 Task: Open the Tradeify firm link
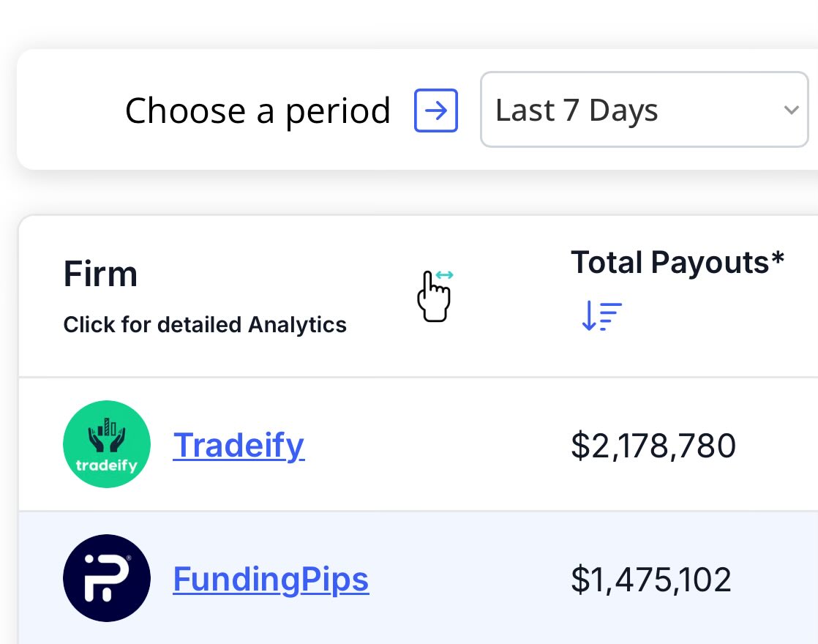click(239, 445)
